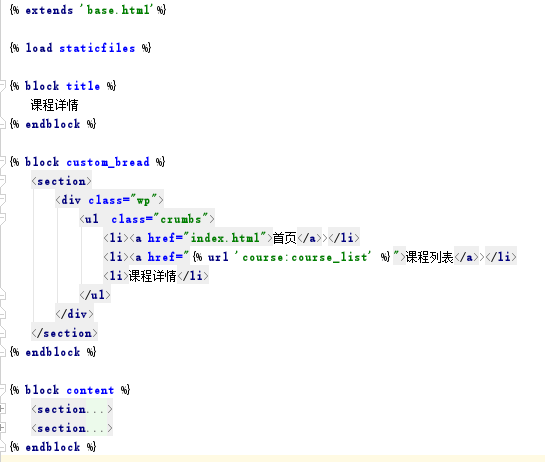Click the 课程列表 link text

[x=430, y=257]
